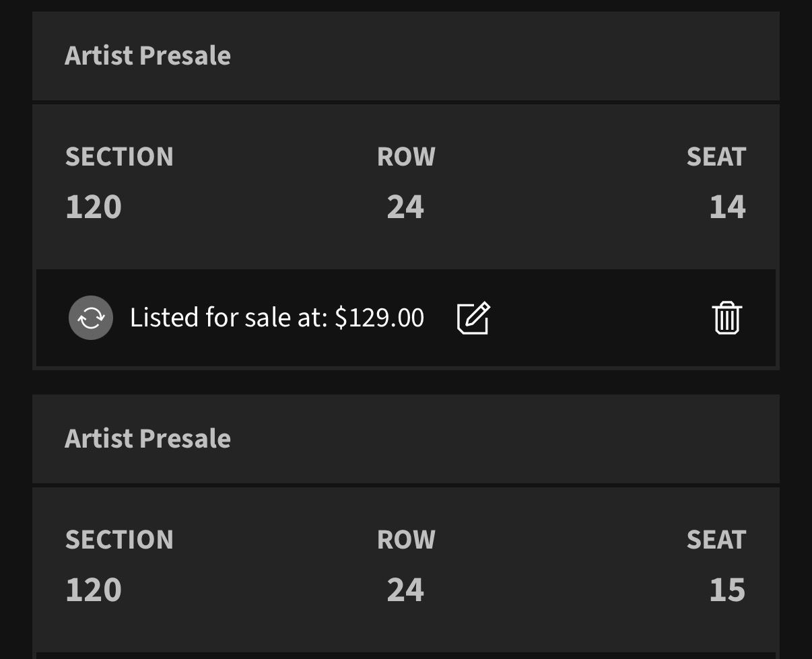This screenshot has width=812, height=659.
Task: Select seat number 14
Action: click(728, 207)
